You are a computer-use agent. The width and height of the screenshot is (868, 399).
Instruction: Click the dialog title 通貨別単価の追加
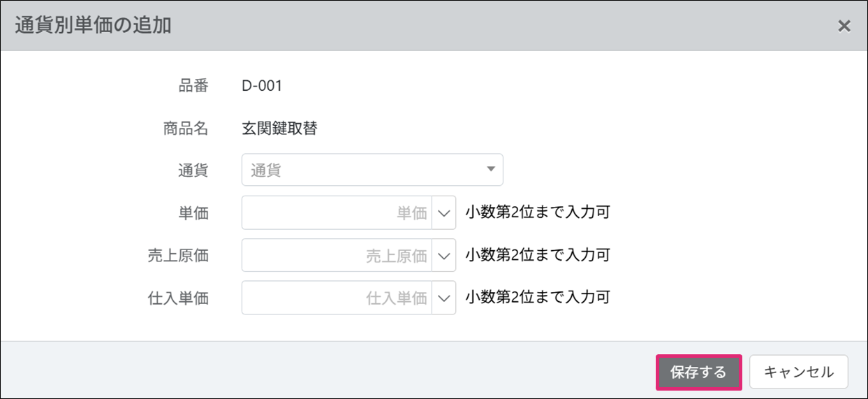pyautogui.click(x=93, y=26)
